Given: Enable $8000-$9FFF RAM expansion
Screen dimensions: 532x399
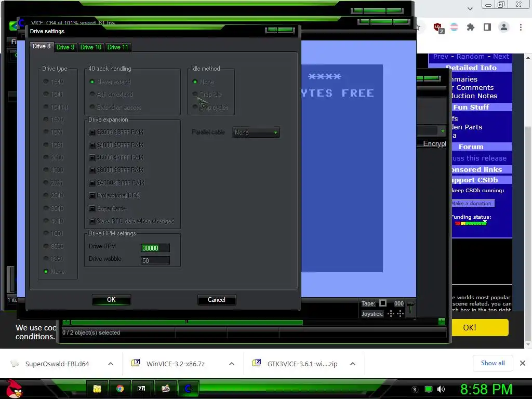Looking at the screenshot, I should click(116, 170).
